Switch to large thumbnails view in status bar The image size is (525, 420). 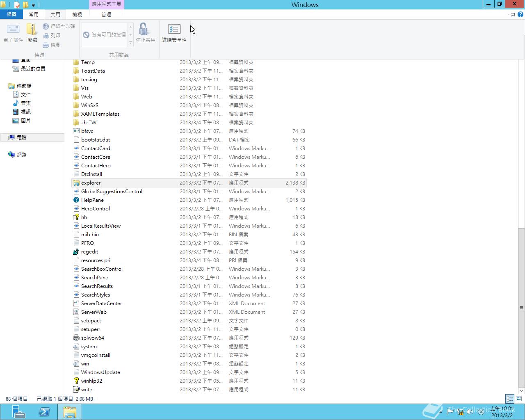pos(519,399)
